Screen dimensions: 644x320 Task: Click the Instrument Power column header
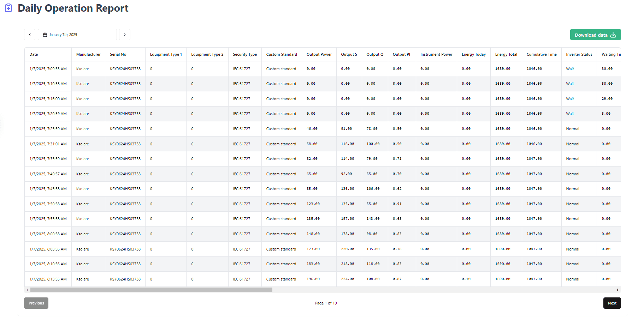coord(436,54)
